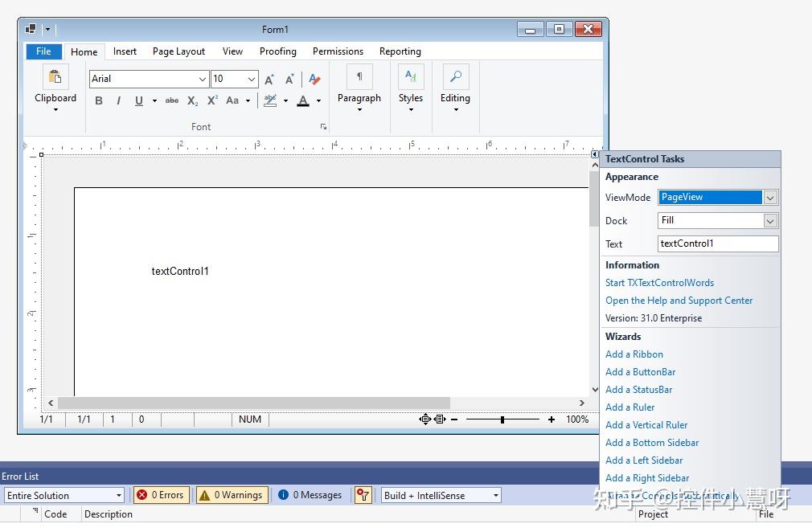Open the File menu
Screen dimensions: 812x532
43,51
